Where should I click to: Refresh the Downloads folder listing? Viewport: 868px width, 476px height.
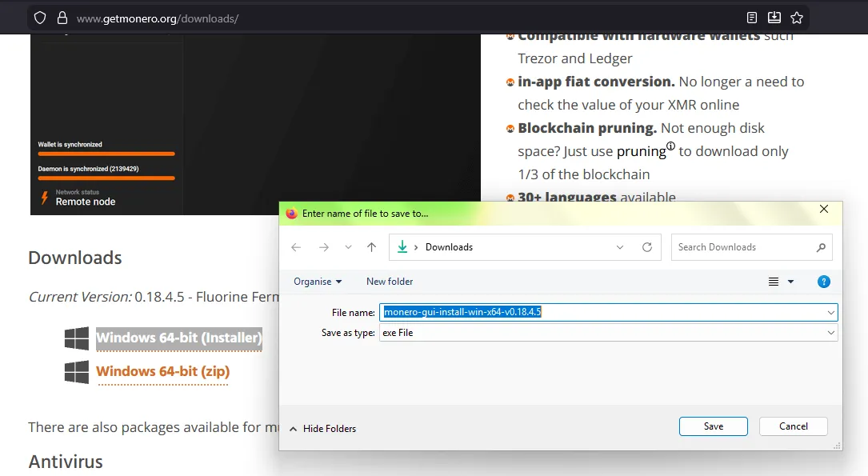[x=647, y=247]
